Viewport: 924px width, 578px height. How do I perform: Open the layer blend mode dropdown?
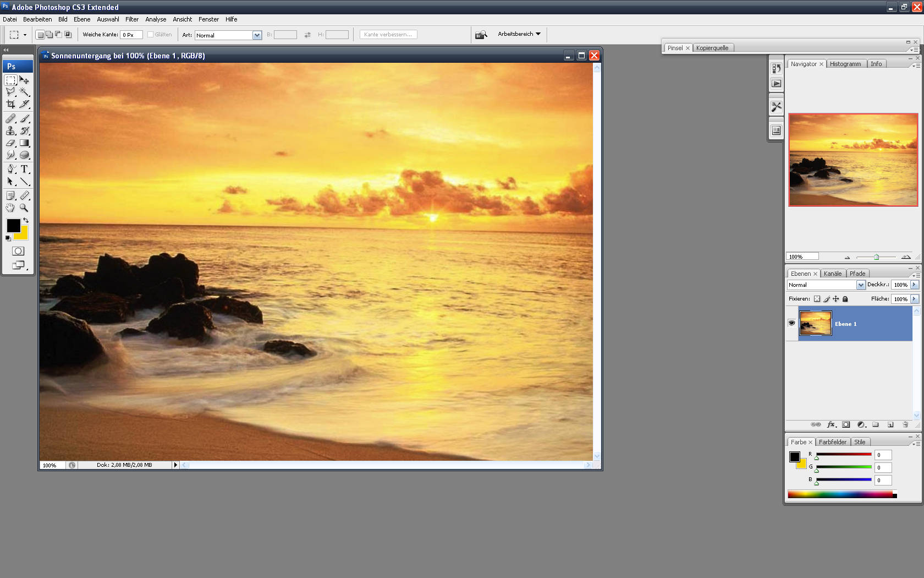(860, 285)
